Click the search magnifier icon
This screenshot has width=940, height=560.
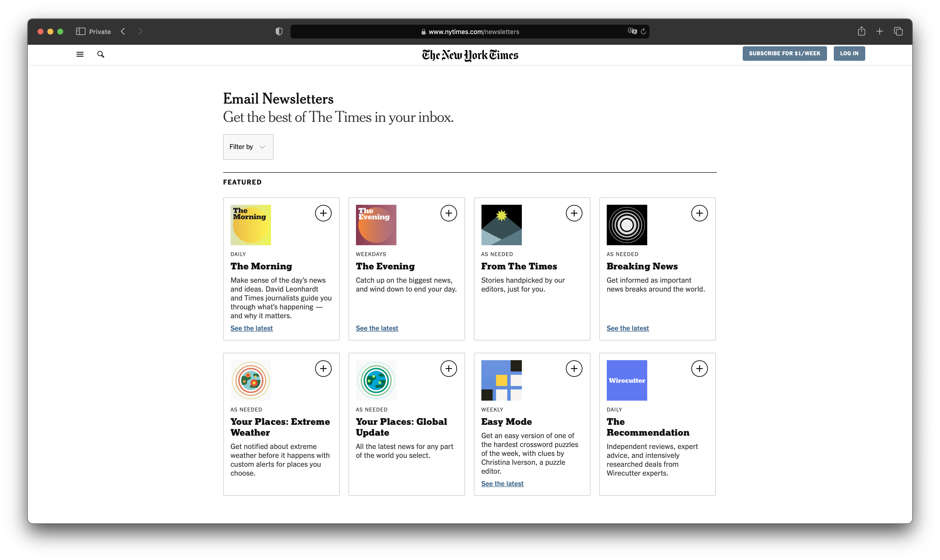coord(100,54)
